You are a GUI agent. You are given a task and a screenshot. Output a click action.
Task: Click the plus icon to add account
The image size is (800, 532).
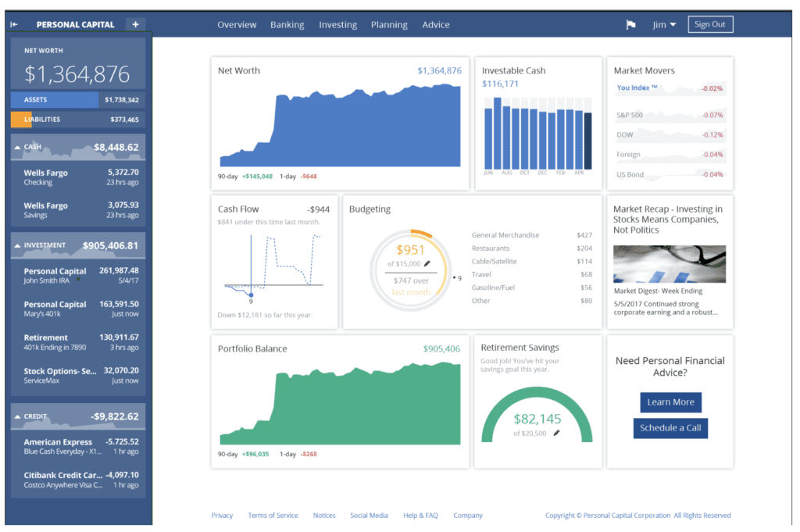click(135, 24)
